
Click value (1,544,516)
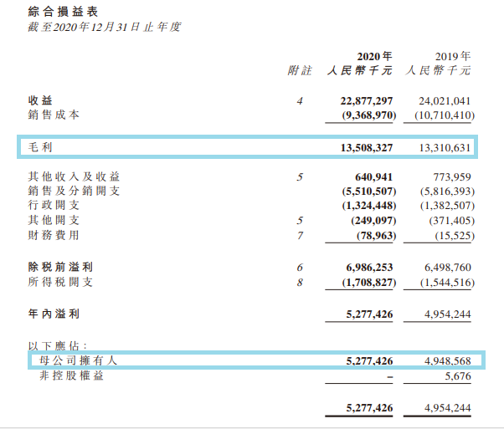pos(447,283)
